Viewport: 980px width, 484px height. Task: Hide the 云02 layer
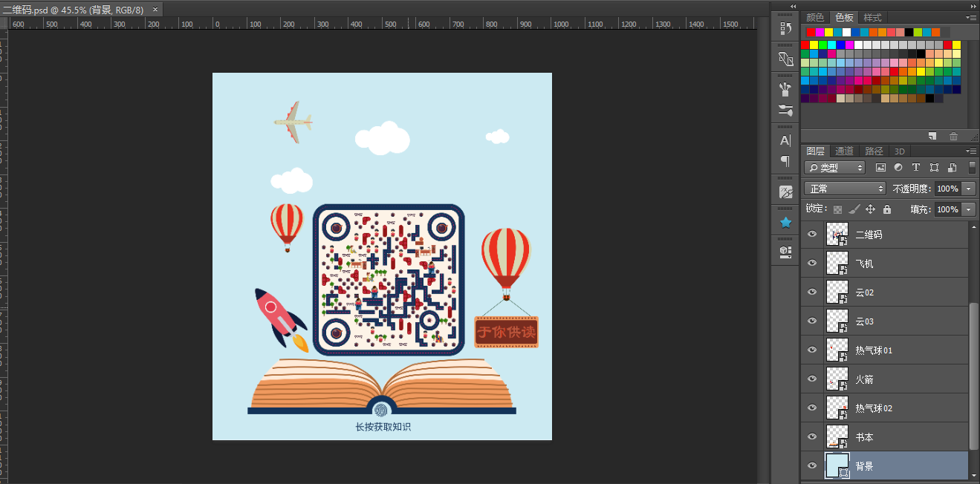tap(812, 292)
